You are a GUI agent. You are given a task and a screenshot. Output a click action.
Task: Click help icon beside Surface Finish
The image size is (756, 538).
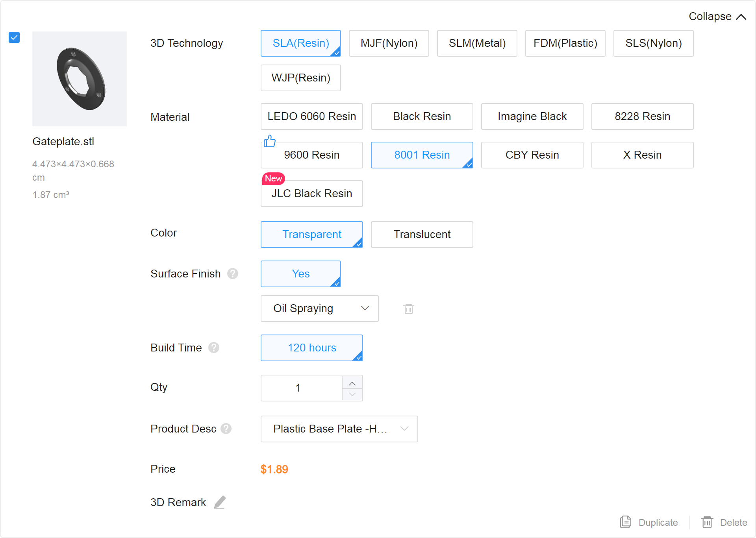[233, 274]
